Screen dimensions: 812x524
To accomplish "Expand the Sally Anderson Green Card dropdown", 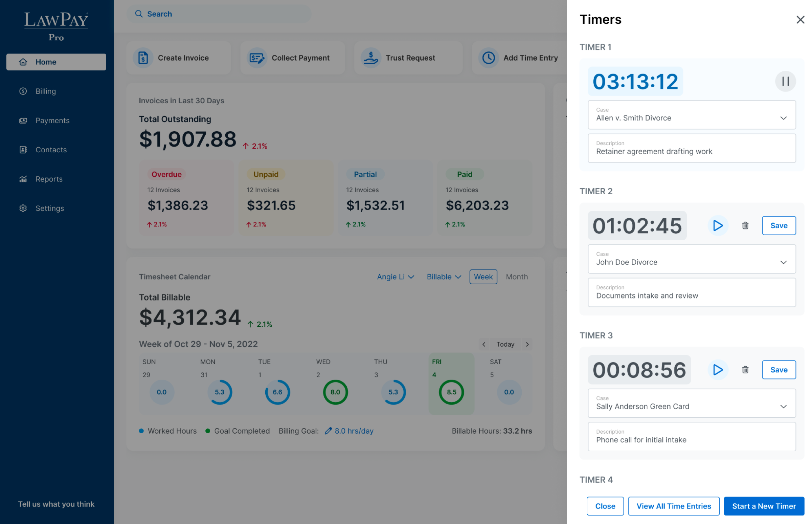I will 783,407.
